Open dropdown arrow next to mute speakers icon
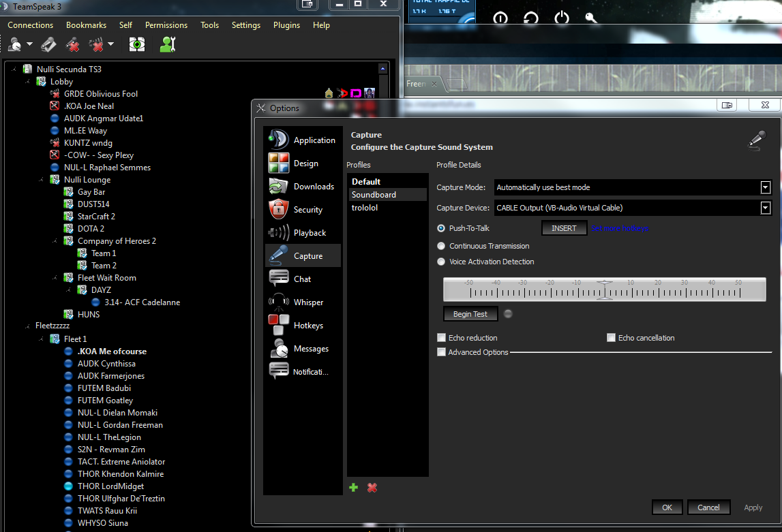 110,44
